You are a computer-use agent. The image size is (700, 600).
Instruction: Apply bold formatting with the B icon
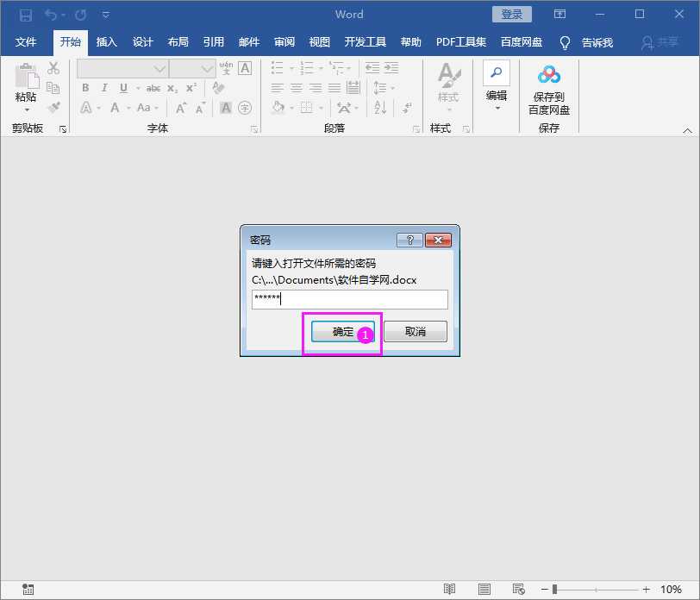(x=85, y=87)
